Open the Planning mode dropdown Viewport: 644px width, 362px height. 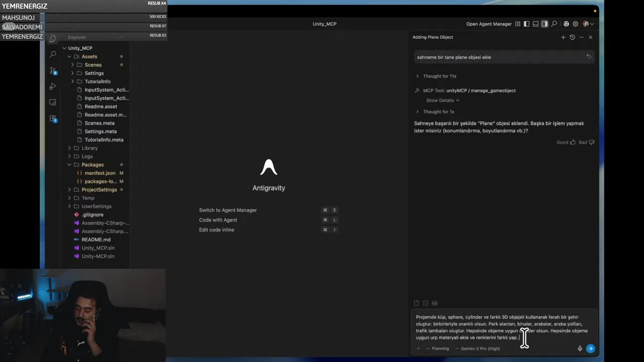pos(438,348)
